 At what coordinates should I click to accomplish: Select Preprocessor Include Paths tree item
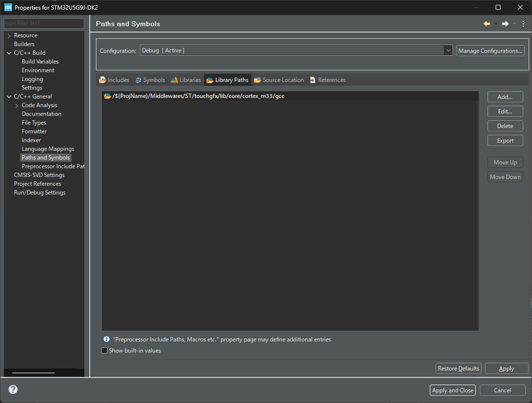click(53, 166)
